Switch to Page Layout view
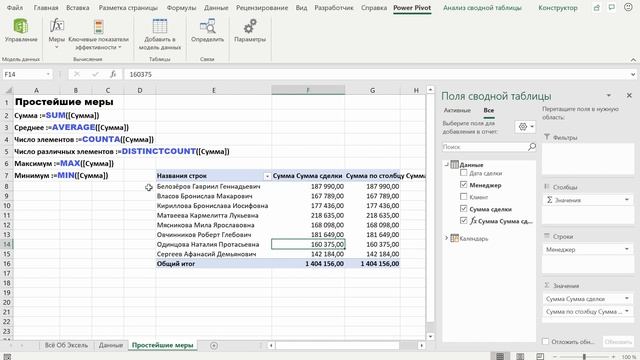Image resolution: width=640 pixels, height=360 pixels. pyautogui.click(x=520, y=356)
